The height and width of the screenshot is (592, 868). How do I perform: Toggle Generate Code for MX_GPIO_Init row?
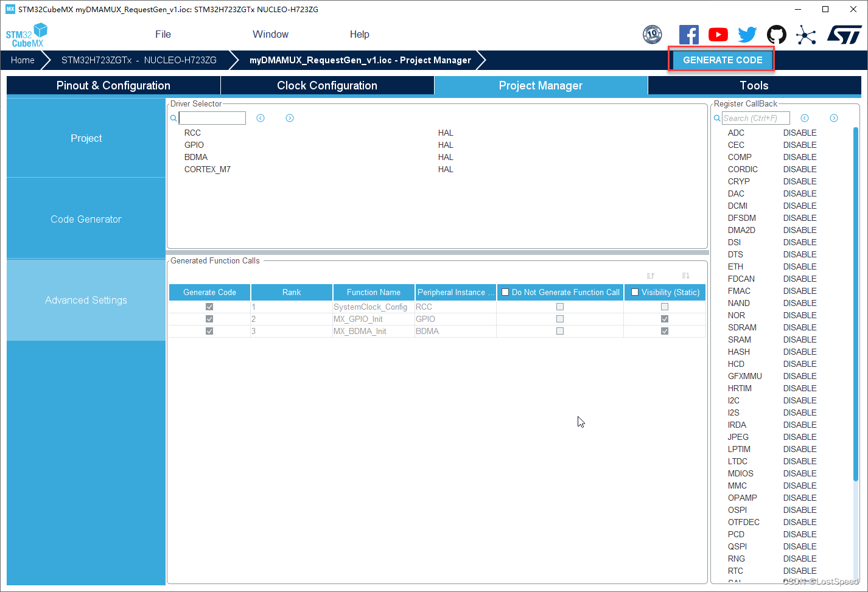209,319
